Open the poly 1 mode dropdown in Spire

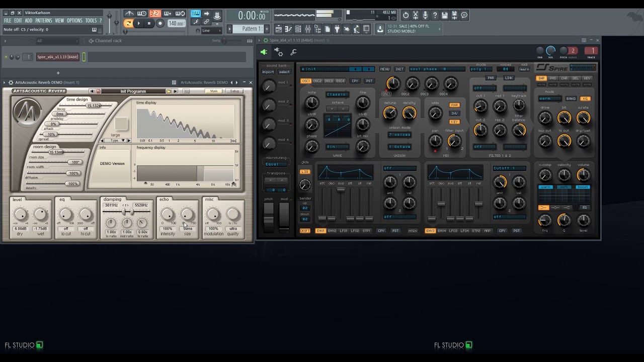(x=481, y=69)
